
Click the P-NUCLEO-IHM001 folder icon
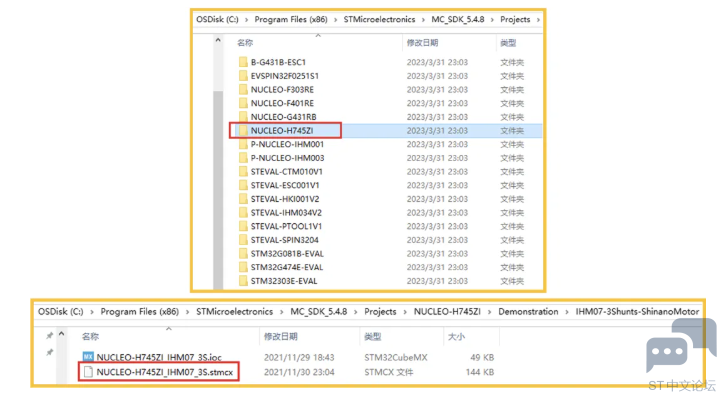pos(242,144)
